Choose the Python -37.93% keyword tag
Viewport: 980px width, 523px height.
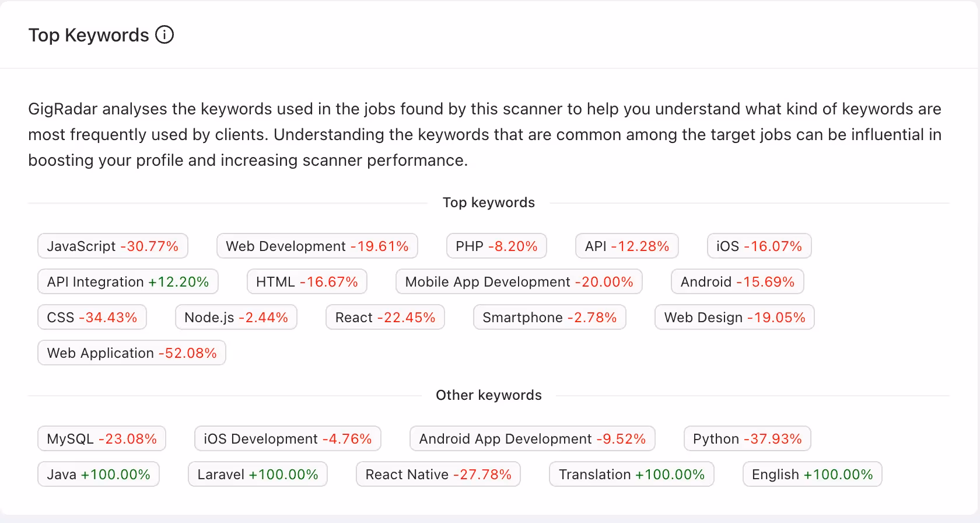(x=747, y=438)
